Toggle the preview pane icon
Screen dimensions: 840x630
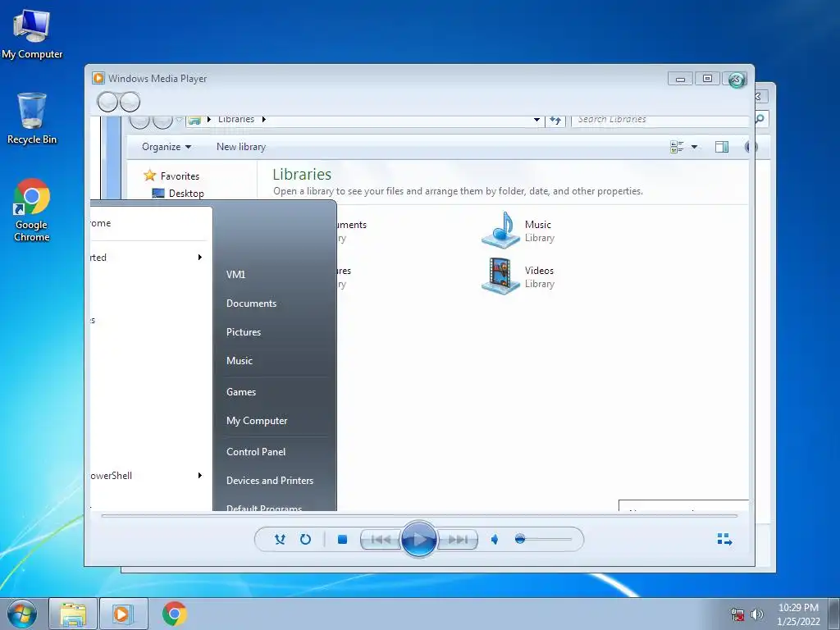tap(722, 147)
